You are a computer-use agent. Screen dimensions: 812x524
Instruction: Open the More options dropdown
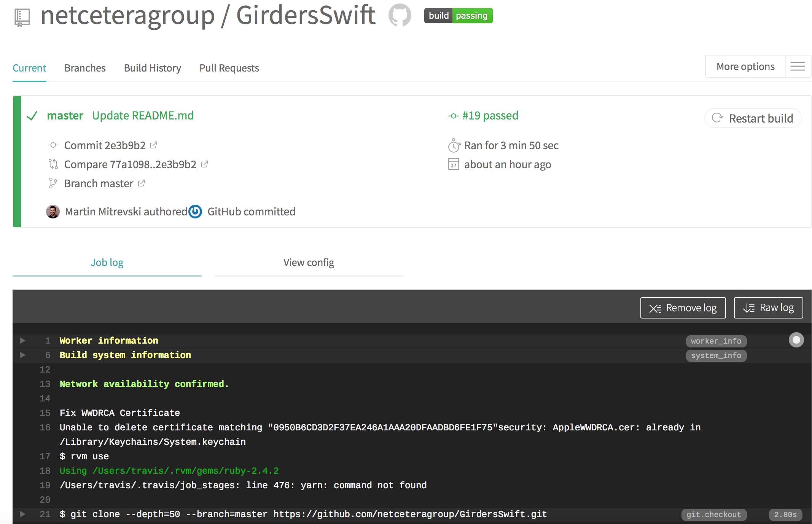(745, 67)
